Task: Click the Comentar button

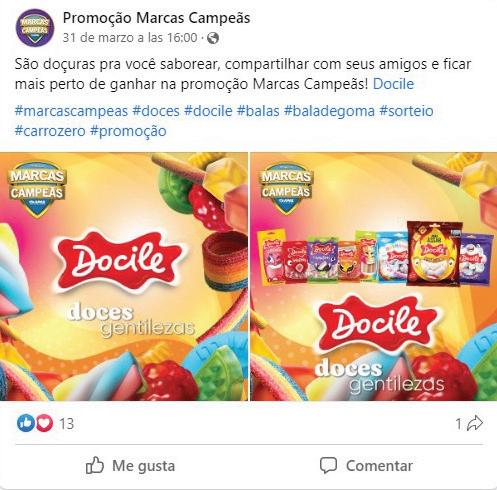Action: click(x=367, y=466)
